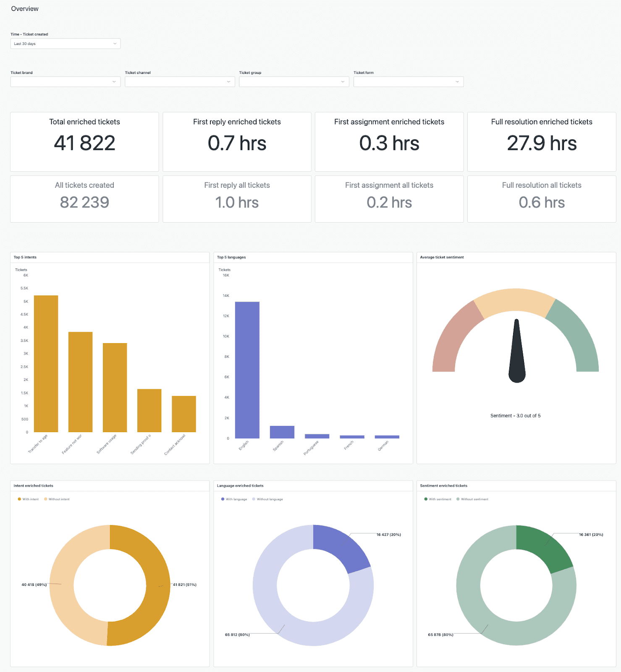Image resolution: width=621 pixels, height=672 pixels.
Task: Click the All tickets created 82 239 card
Action: pyautogui.click(x=84, y=199)
